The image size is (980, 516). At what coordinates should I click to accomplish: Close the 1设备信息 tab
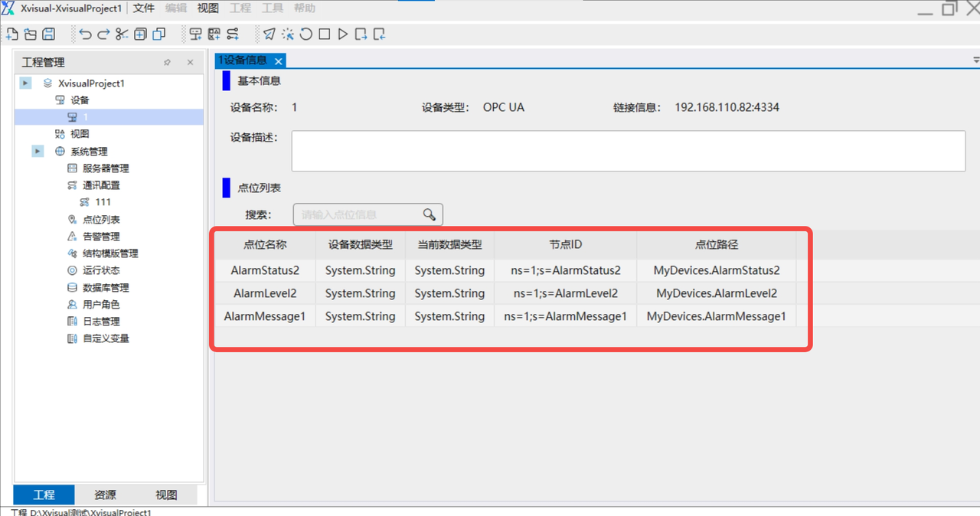tap(279, 61)
